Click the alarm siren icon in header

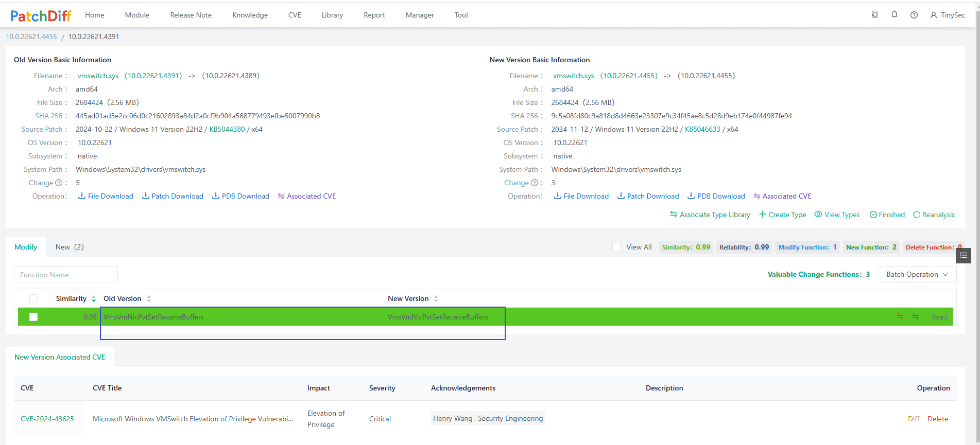[x=875, y=15]
